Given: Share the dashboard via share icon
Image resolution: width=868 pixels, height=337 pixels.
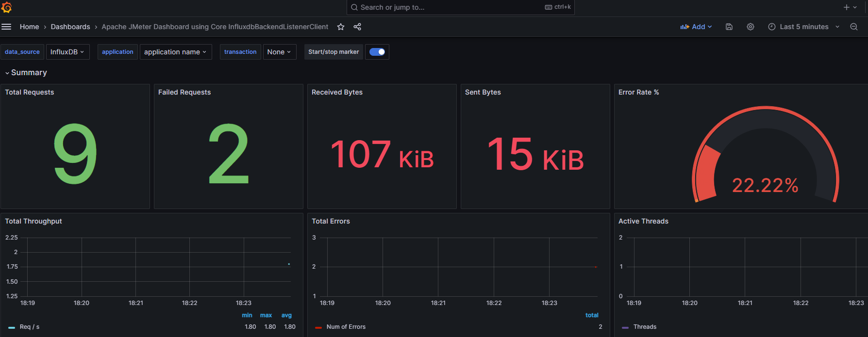Looking at the screenshot, I should coord(357,27).
